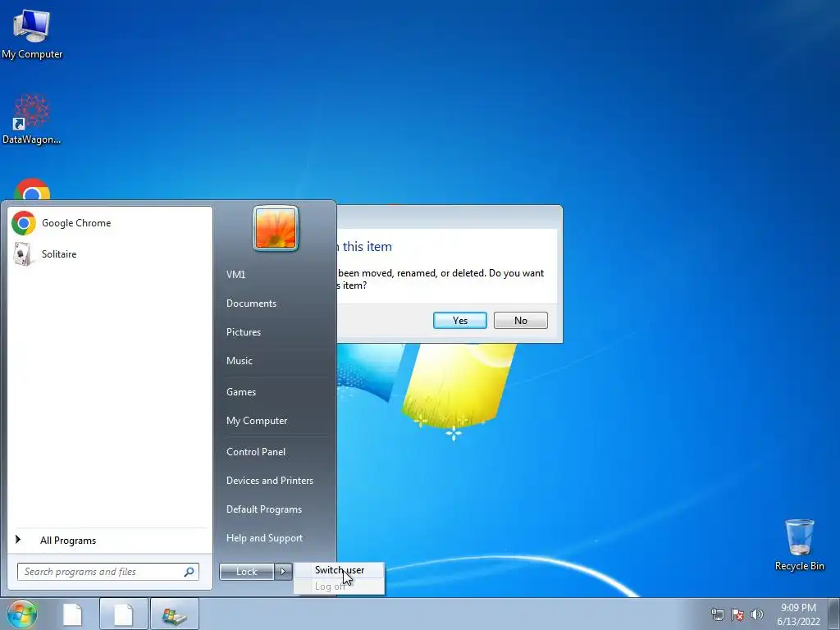Open Default Programs
The width and height of the screenshot is (840, 630).
coord(264,509)
